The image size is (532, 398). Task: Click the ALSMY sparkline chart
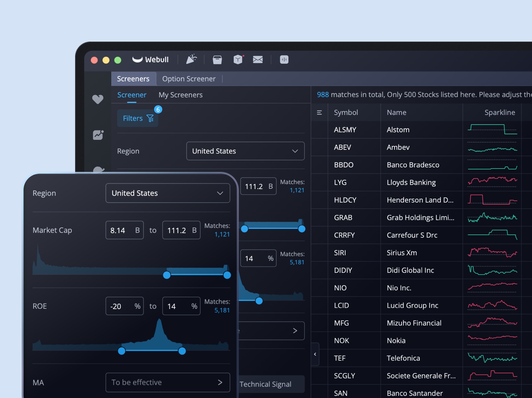click(x=492, y=130)
